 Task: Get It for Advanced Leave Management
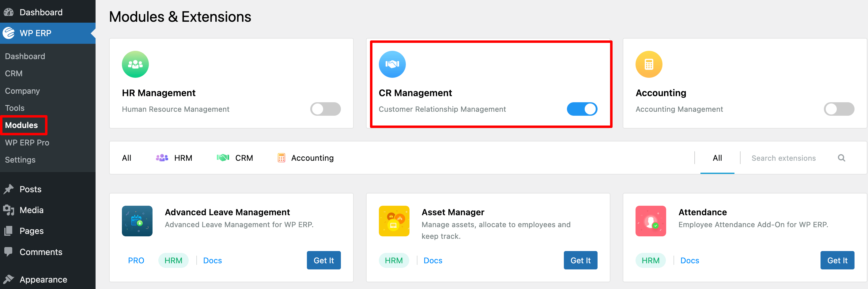click(323, 260)
